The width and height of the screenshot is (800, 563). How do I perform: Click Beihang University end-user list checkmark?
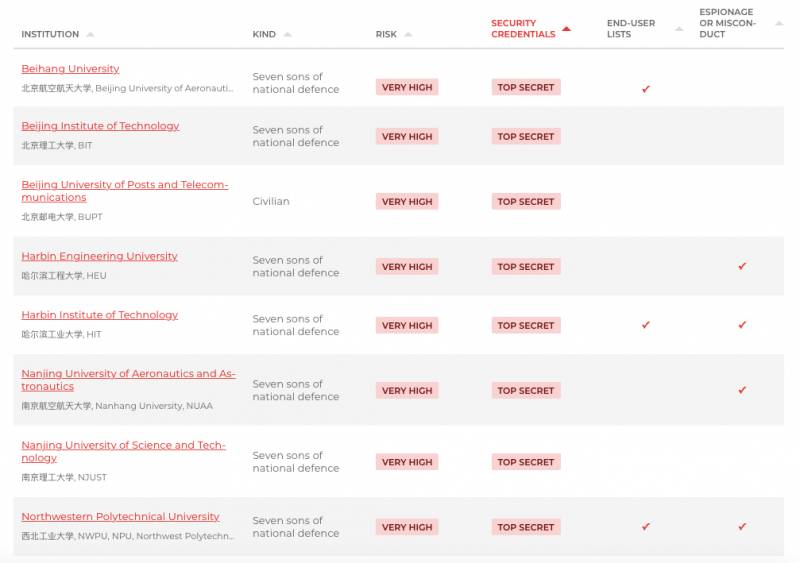pos(646,89)
